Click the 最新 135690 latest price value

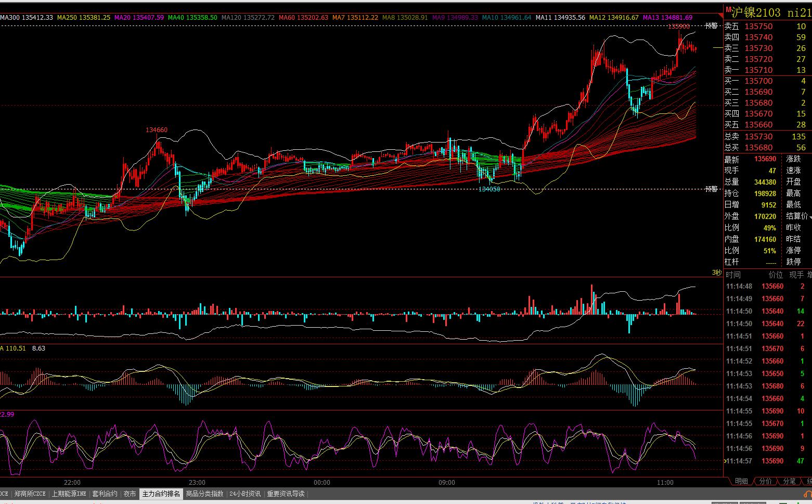pyautogui.click(x=765, y=159)
